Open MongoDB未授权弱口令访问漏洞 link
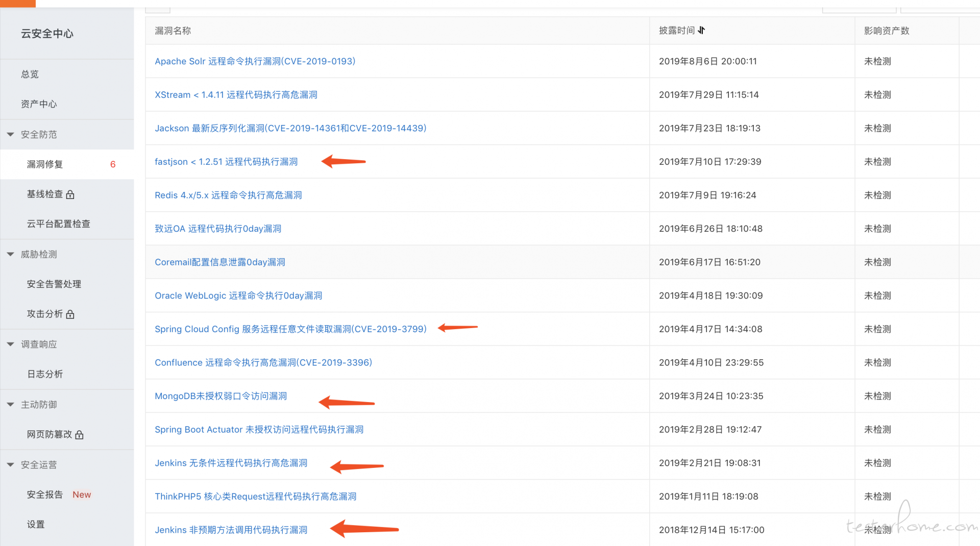The width and height of the screenshot is (980, 546). click(x=221, y=396)
